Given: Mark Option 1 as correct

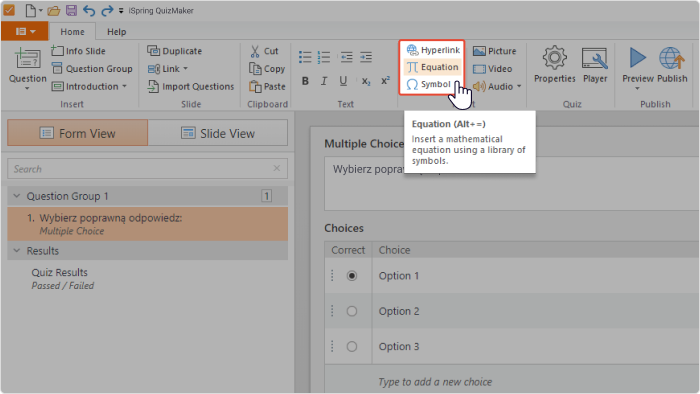Looking at the screenshot, I should 352,276.
